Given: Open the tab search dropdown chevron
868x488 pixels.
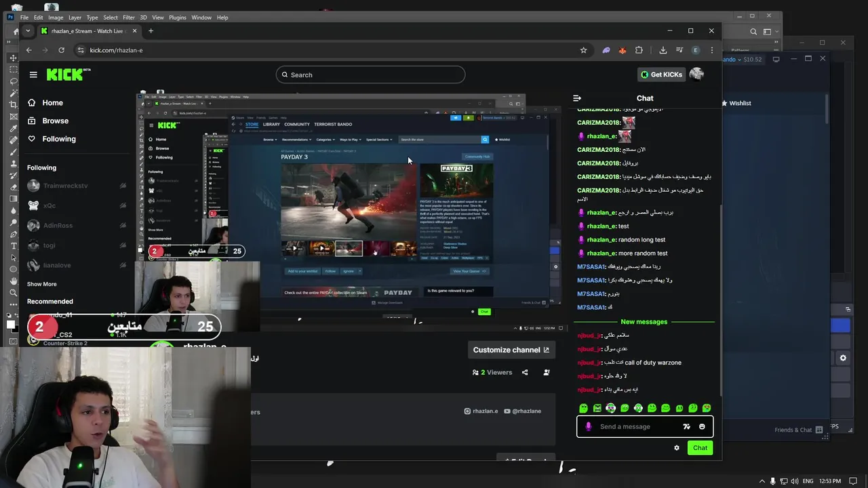Looking at the screenshot, I should coord(28,30).
